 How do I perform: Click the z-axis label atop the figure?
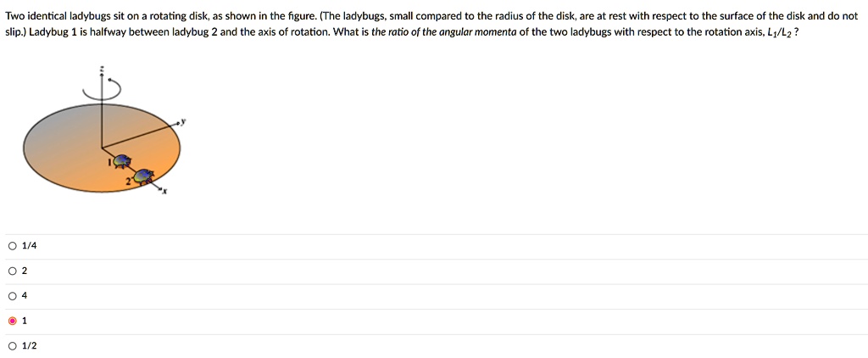(x=103, y=69)
